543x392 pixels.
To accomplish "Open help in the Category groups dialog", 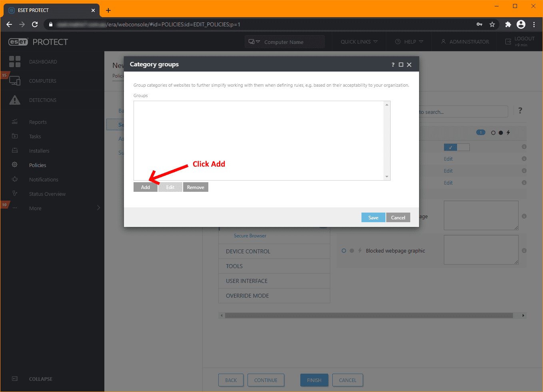I will [393, 65].
